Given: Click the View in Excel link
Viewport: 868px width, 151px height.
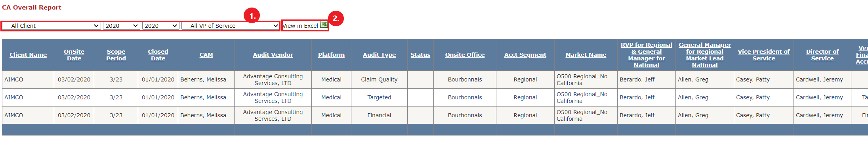Looking at the screenshot, I should 300,26.
